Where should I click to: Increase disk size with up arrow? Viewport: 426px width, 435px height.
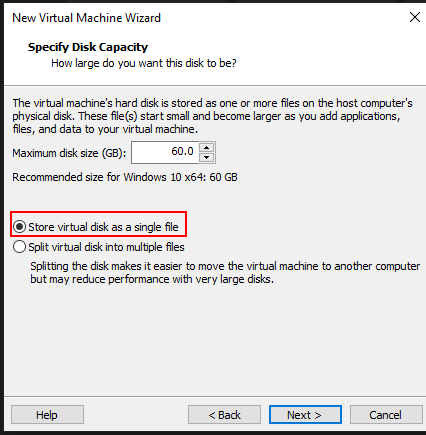click(x=207, y=148)
